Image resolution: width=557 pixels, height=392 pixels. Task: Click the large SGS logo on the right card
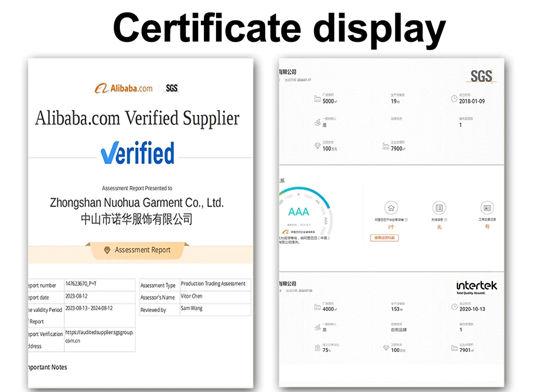(481, 76)
